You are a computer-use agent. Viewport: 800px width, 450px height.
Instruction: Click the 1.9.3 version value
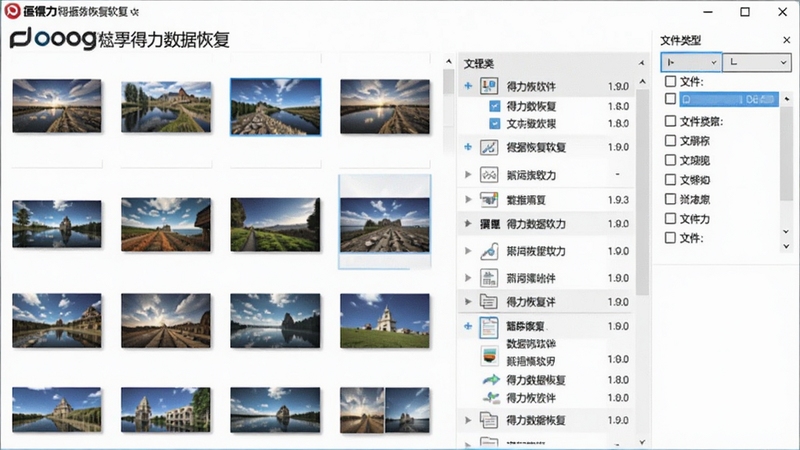pyautogui.click(x=618, y=199)
